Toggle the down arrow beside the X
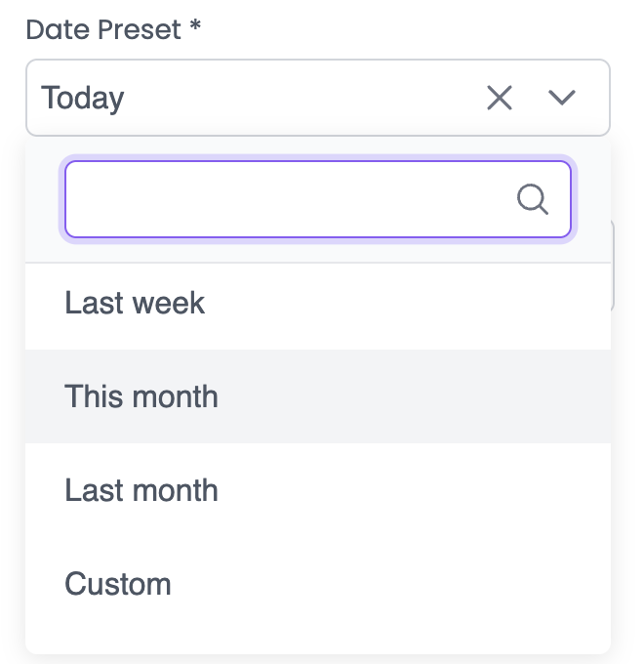This screenshot has width=644, height=664. [562, 98]
